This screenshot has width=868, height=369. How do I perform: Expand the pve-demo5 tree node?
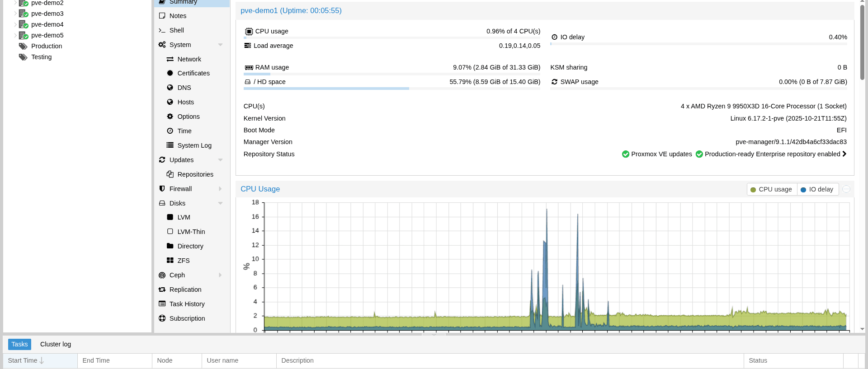point(15,35)
